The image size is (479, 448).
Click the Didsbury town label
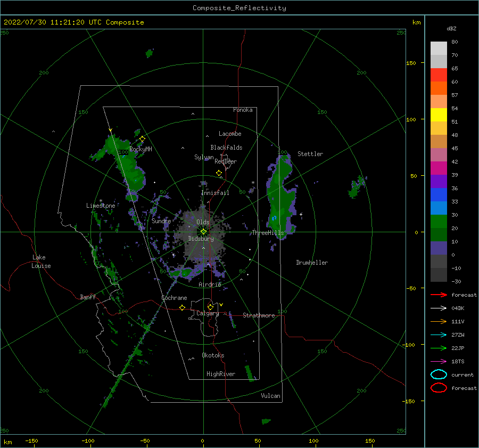pyautogui.click(x=201, y=239)
